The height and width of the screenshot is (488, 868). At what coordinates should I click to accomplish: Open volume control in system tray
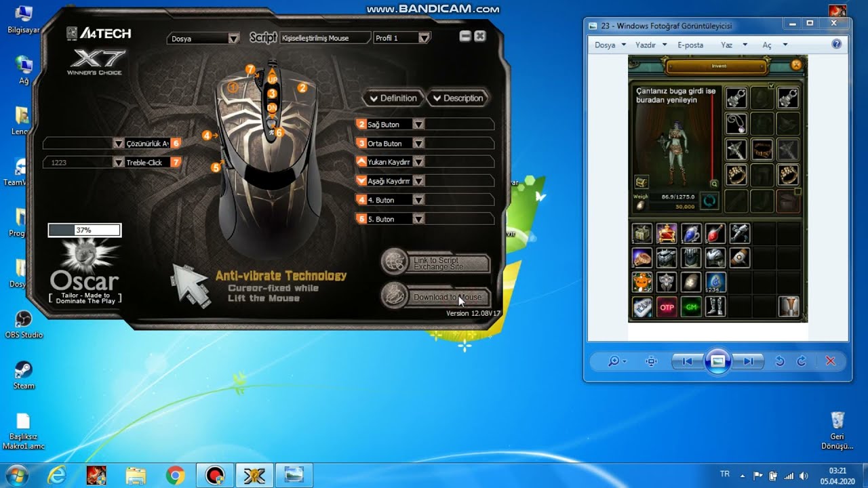pyautogui.click(x=804, y=476)
